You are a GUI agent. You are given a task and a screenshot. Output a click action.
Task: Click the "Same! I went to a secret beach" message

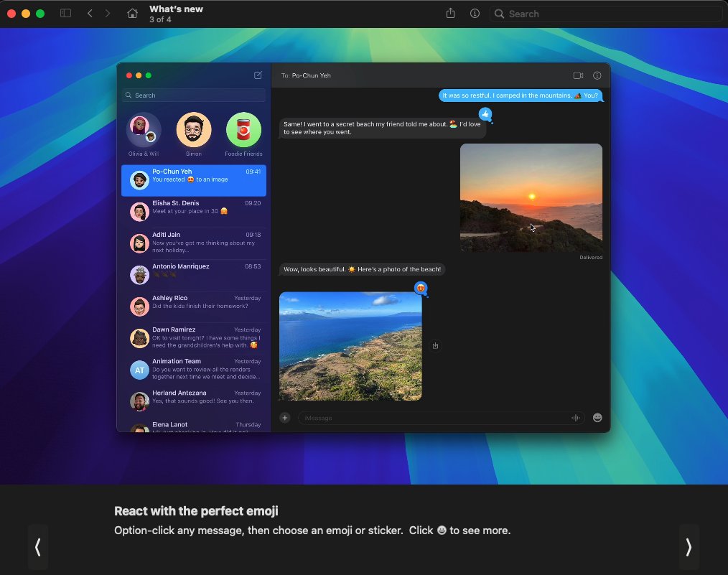(383, 128)
